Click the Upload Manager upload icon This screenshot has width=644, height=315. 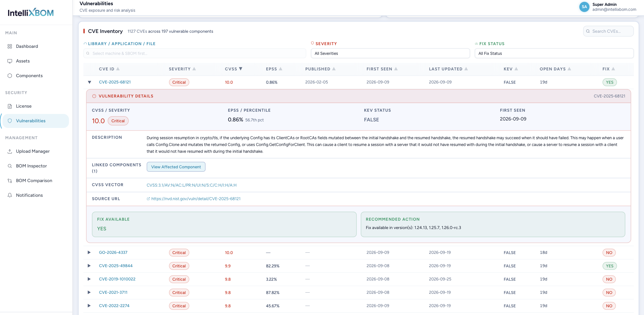coord(10,151)
